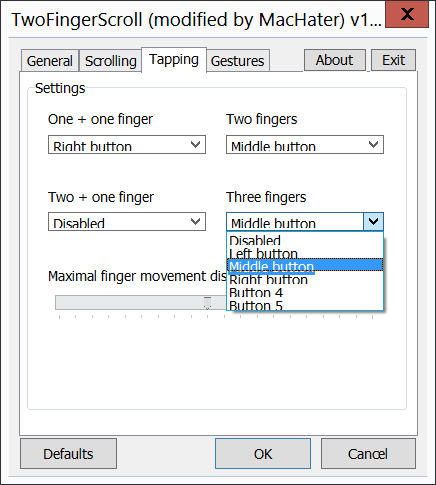Confirm with the OK button
Viewport: 436px width, 485px height.
263,454
